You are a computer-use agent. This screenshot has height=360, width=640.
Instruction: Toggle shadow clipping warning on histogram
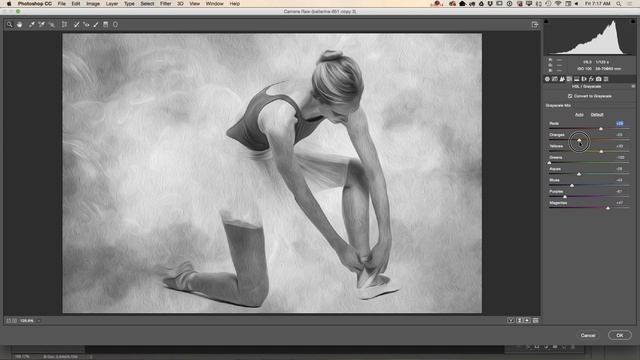coord(547,21)
